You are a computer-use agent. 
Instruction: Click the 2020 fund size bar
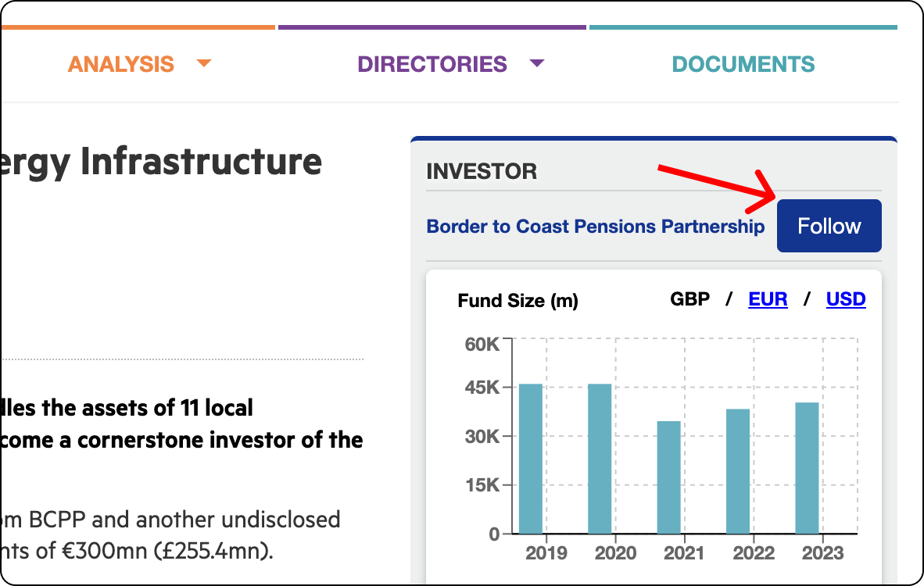point(600,459)
